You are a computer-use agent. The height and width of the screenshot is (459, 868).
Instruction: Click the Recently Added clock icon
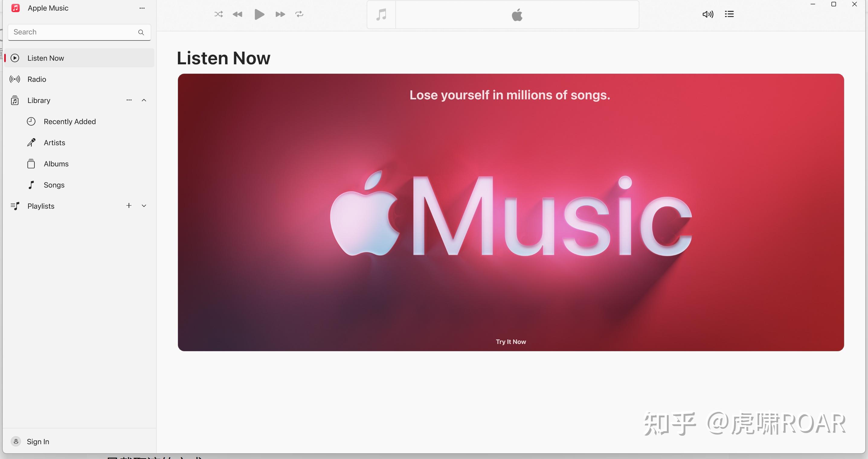pos(31,121)
